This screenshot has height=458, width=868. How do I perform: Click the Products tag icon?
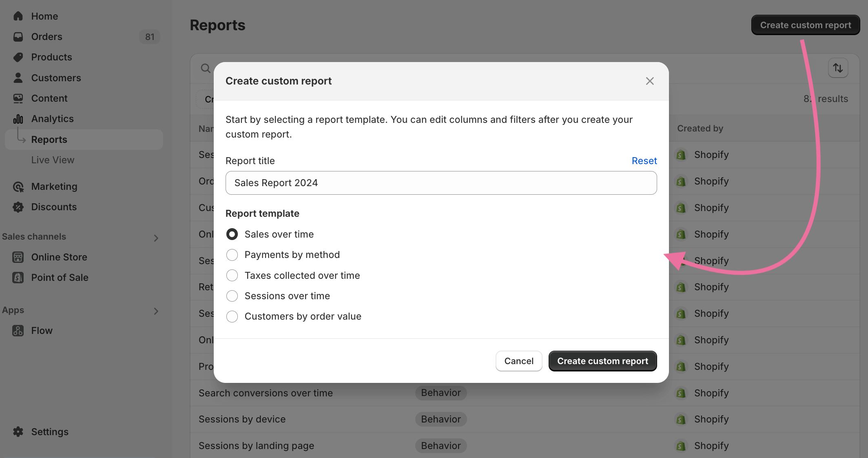(18, 57)
